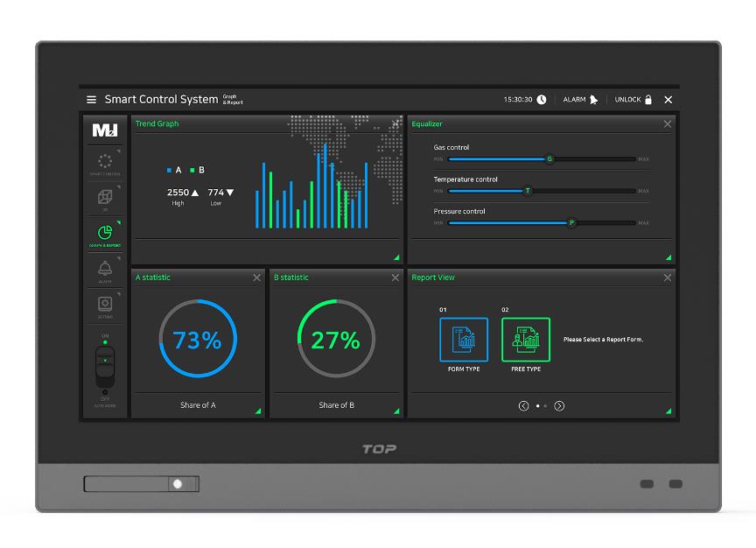
Task: Choose the FORM TYPE report
Action: coord(464,340)
